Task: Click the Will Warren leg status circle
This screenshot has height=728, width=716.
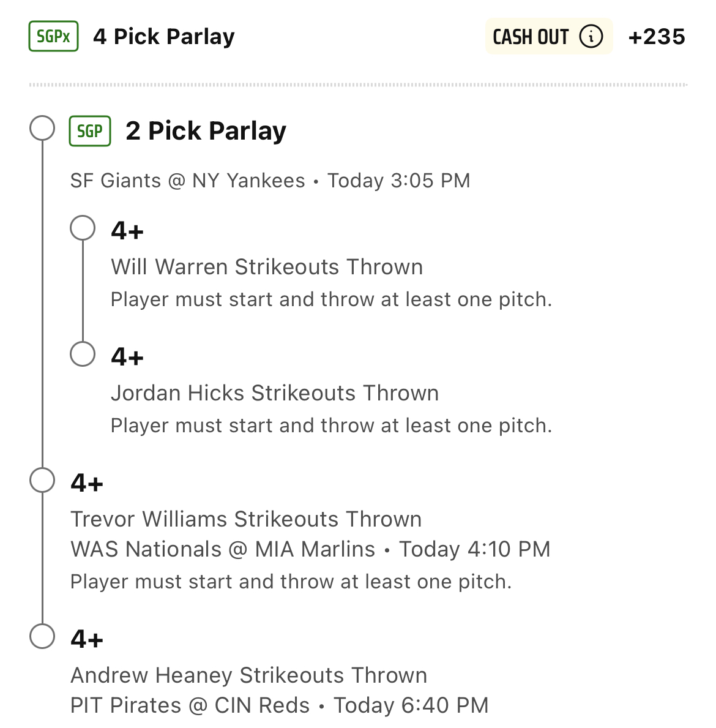Action: point(83,228)
